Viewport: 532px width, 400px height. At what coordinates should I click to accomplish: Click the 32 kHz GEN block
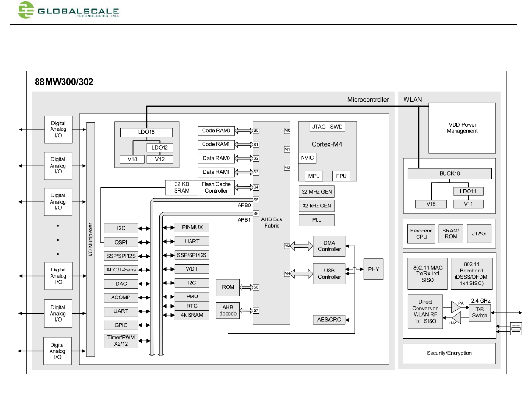317,206
